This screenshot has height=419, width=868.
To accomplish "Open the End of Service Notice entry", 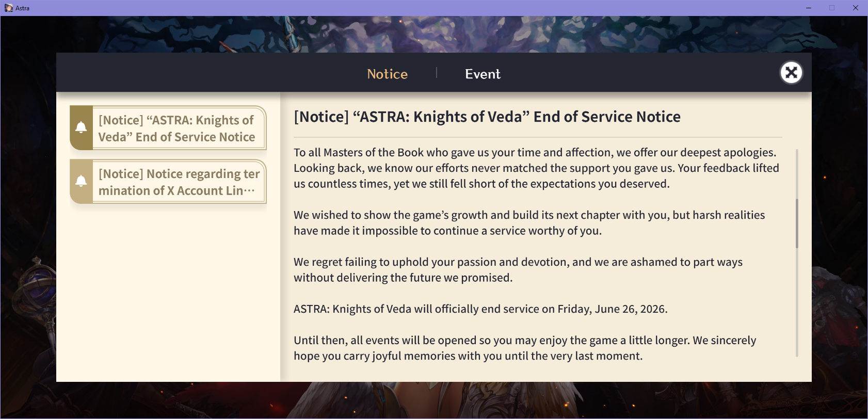I will point(177,128).
